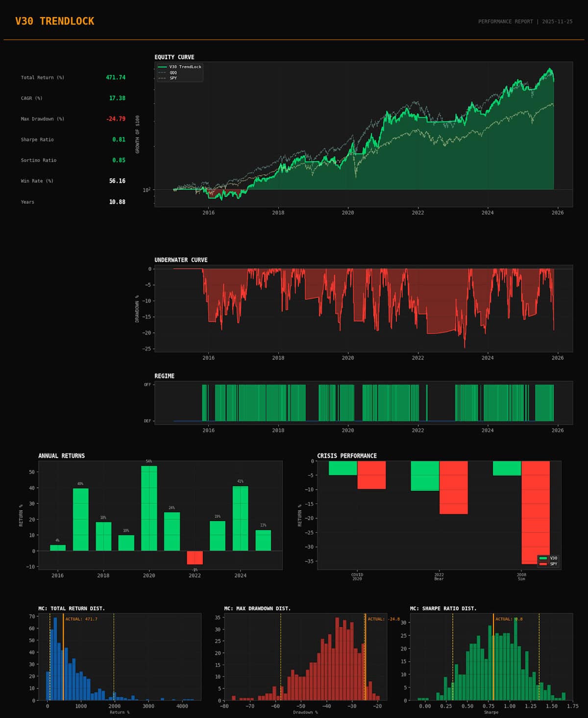The image size is (588, 718).
Task: Click V30 TrendLock in equity curve legend
Action: point(185,67)
